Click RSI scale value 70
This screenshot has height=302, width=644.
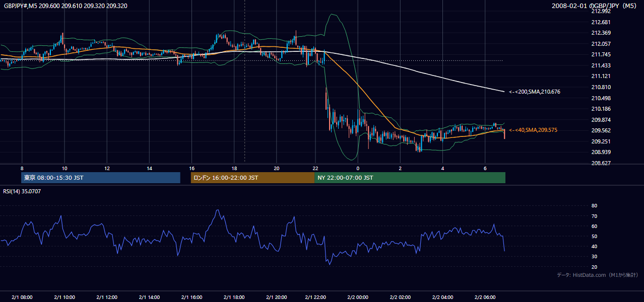pyautogui.click(x=594, y=216)
